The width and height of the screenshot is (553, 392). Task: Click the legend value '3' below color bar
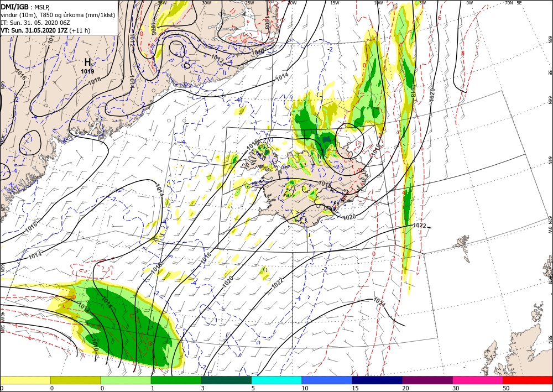point(202,388)
